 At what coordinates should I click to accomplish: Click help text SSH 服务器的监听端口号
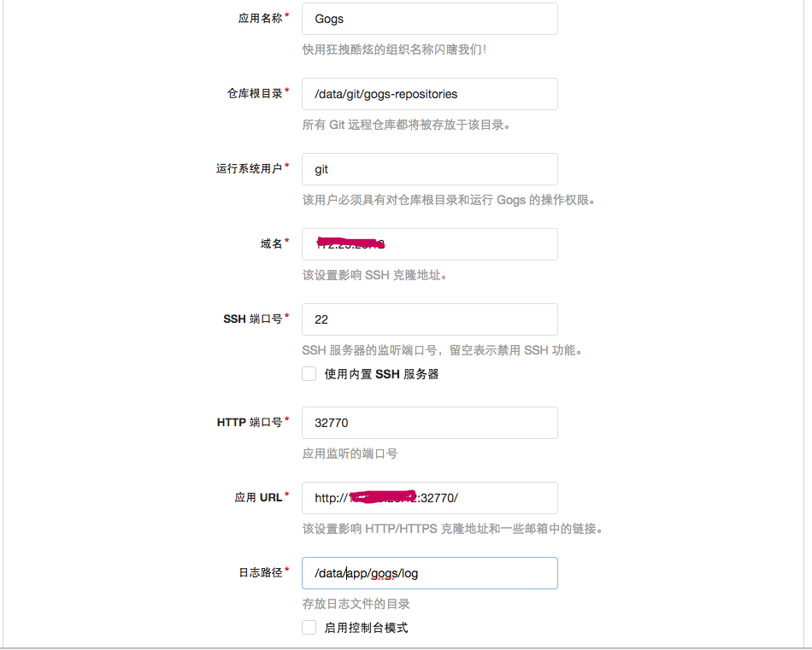coord(368,350)
